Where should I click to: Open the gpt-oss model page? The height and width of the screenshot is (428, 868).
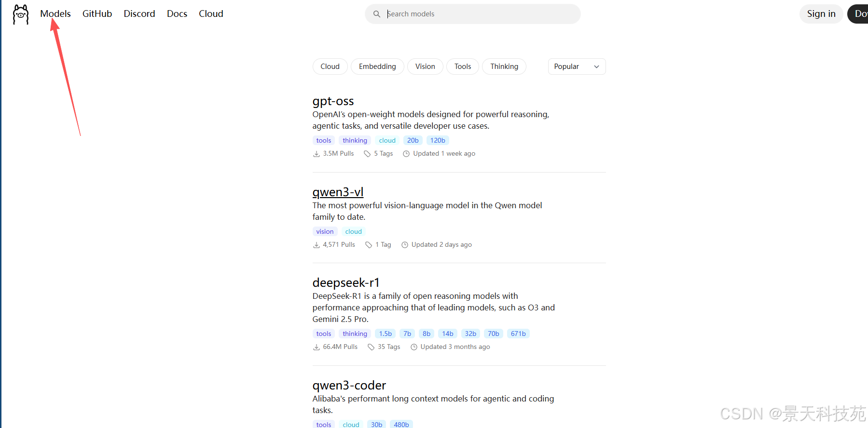click(x=333, y=101)
